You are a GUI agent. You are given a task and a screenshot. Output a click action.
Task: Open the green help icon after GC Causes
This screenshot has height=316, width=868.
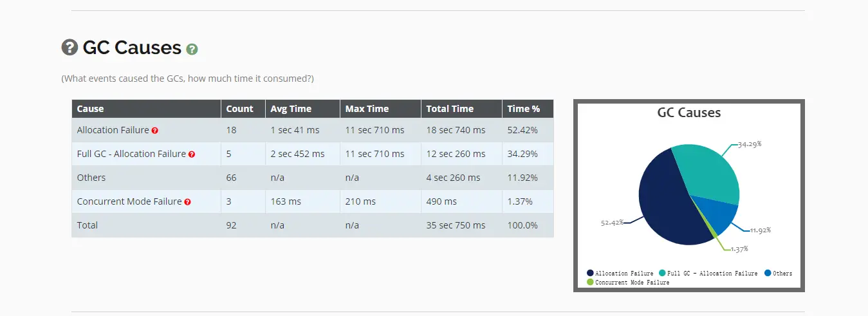192,49
